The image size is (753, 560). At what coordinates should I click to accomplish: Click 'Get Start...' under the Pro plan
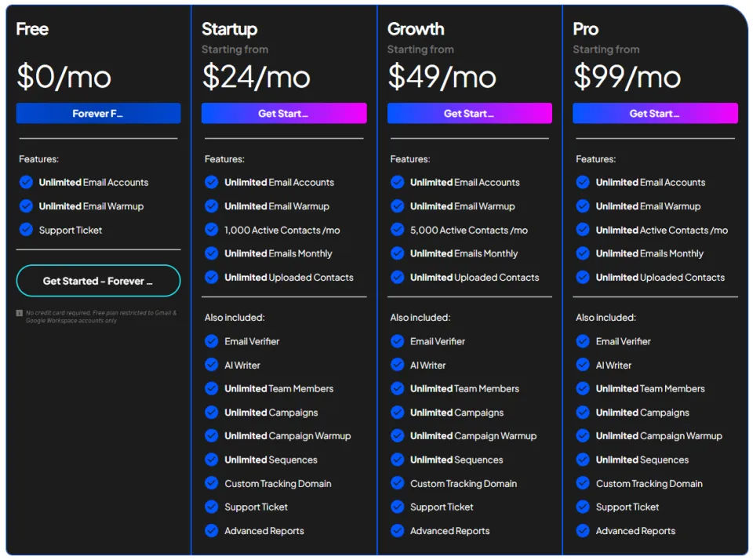click(x=655, y=114)
